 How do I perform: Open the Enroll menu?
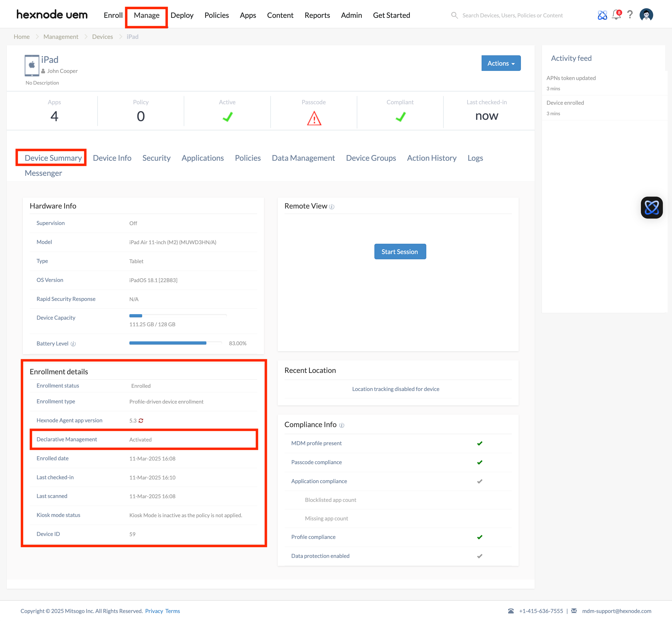click(x=113, y=15)
